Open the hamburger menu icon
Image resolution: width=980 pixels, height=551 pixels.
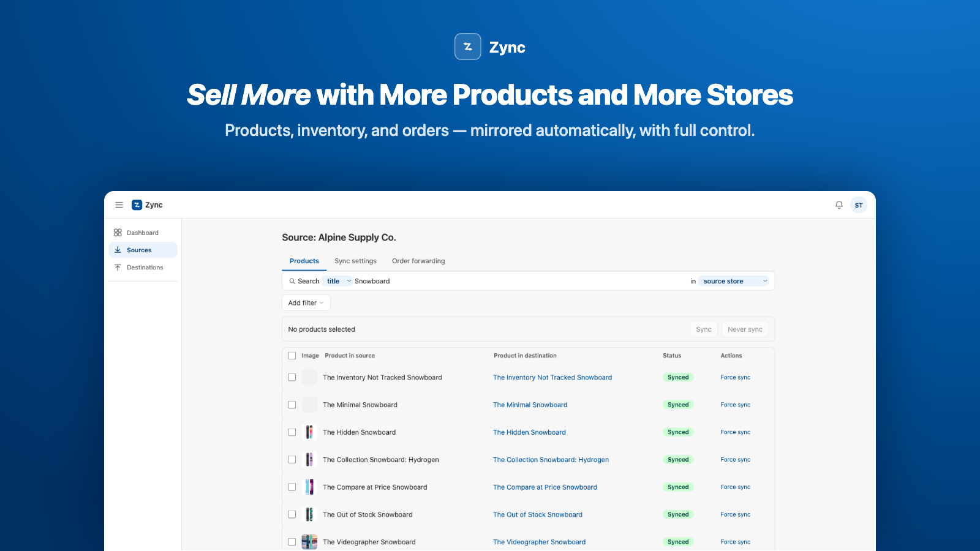(119, 205)
